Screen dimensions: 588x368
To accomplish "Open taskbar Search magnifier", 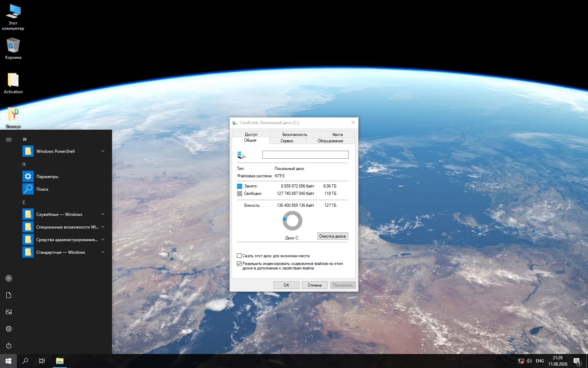I will coord(25,361).
